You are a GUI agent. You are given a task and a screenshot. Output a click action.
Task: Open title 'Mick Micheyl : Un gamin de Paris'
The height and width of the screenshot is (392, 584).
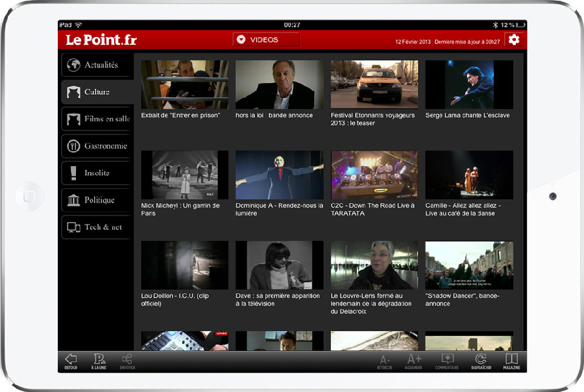[180, 210]
